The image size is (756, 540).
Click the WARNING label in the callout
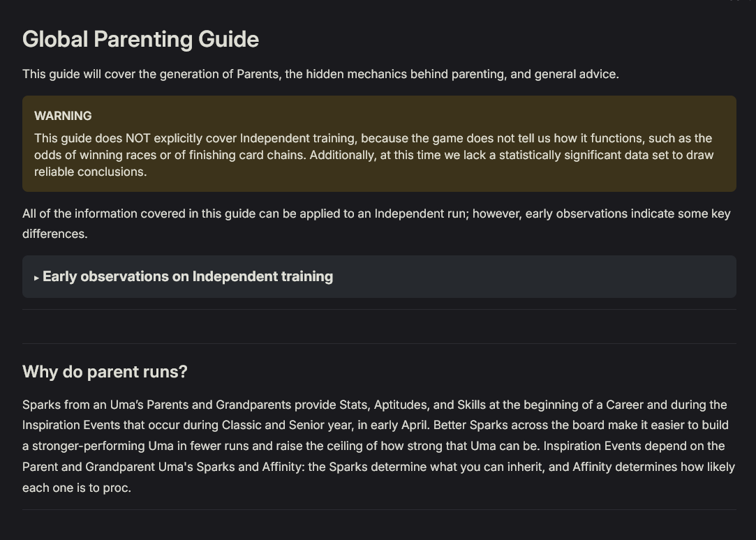[x=63, y=116]
